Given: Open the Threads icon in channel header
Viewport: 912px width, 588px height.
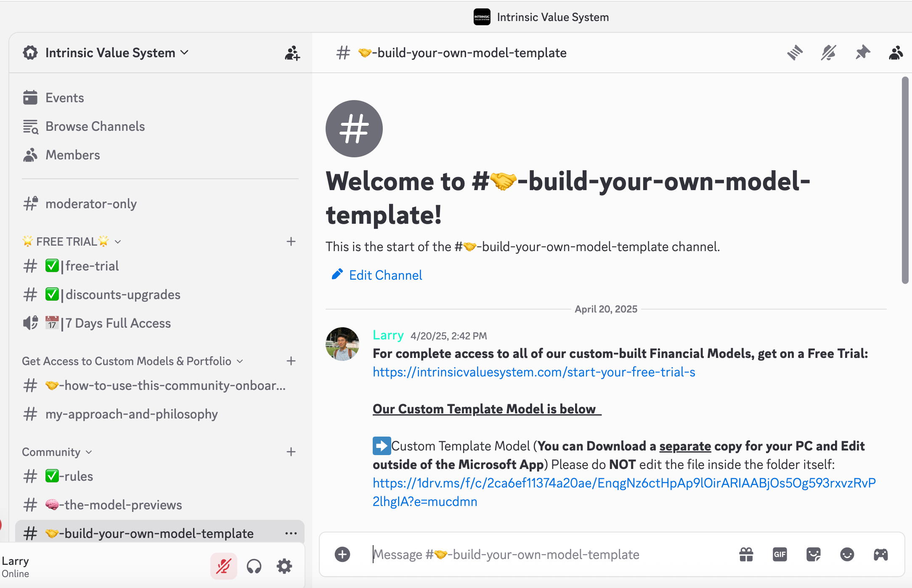Looking at the screenshot, I should click(795, 53).
